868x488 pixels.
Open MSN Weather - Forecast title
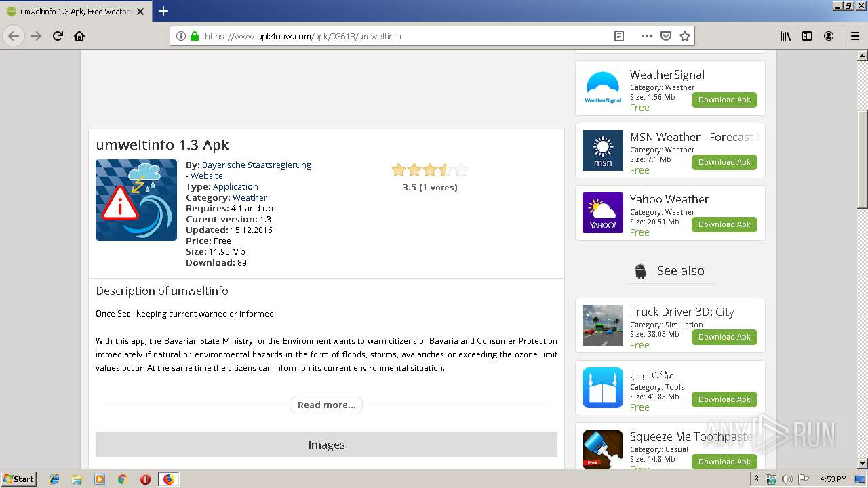(694, 137)
